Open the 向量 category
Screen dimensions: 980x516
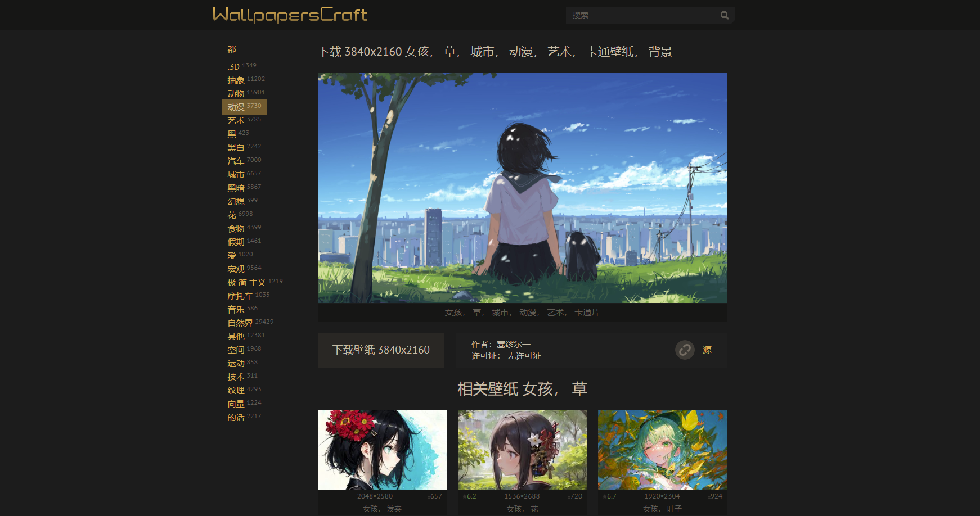(236, 404)
